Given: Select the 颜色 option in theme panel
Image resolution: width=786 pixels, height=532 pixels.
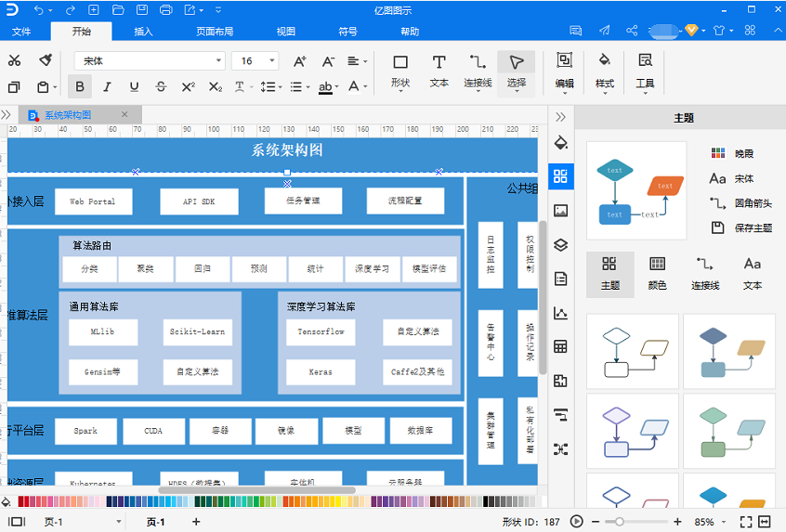Looking at the screenshot, I should coord(657,275).
